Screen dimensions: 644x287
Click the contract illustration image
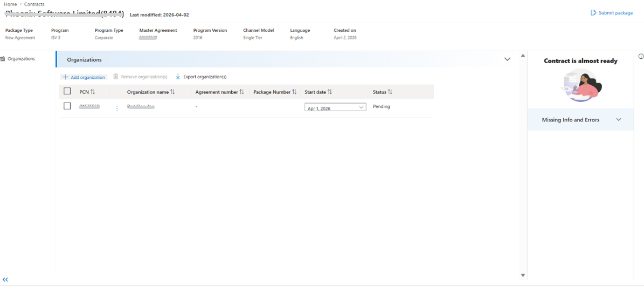coord(580,85)
